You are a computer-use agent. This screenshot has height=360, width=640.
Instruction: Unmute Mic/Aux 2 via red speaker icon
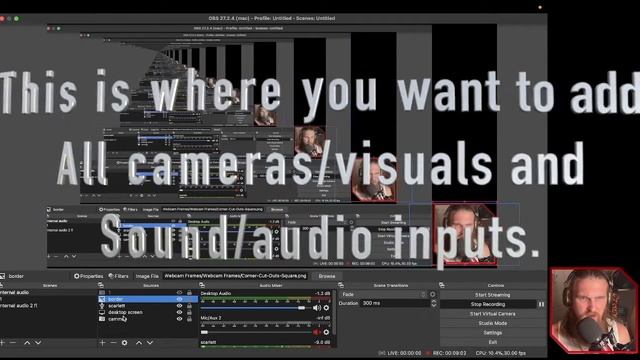coord(316,333)
